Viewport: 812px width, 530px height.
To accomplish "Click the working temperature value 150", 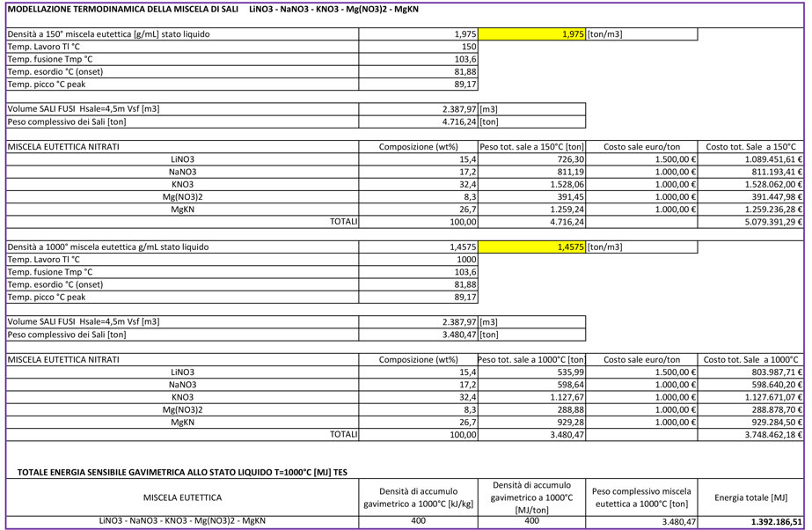I will [x=419, y=47].
